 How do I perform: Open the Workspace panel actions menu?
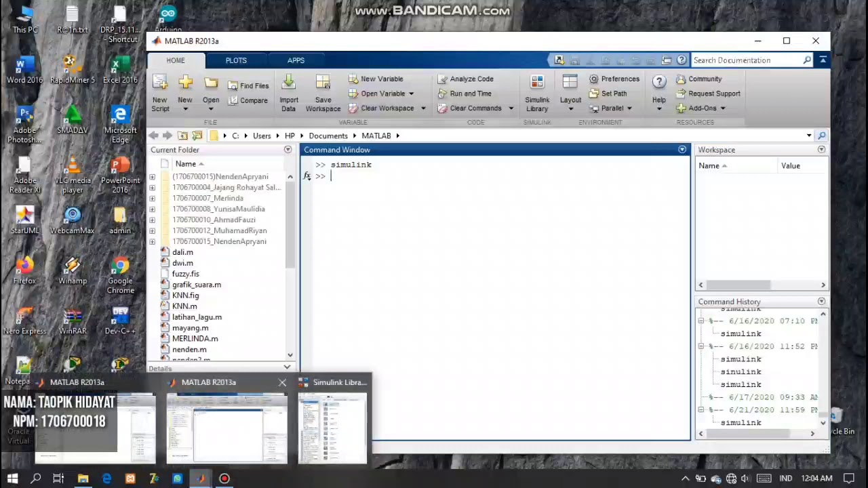[x=821, y=150]
